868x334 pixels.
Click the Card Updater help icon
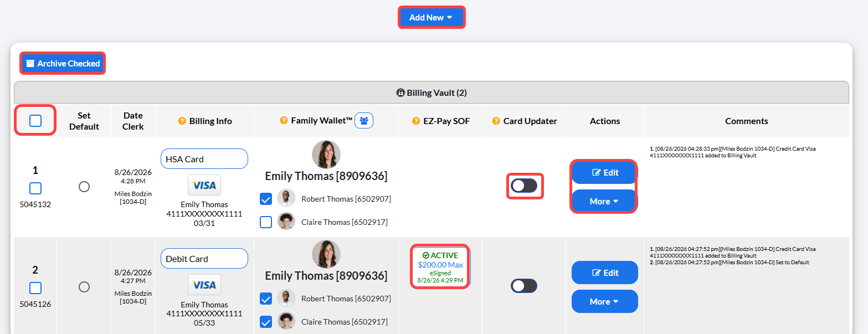tap(496, 121)
